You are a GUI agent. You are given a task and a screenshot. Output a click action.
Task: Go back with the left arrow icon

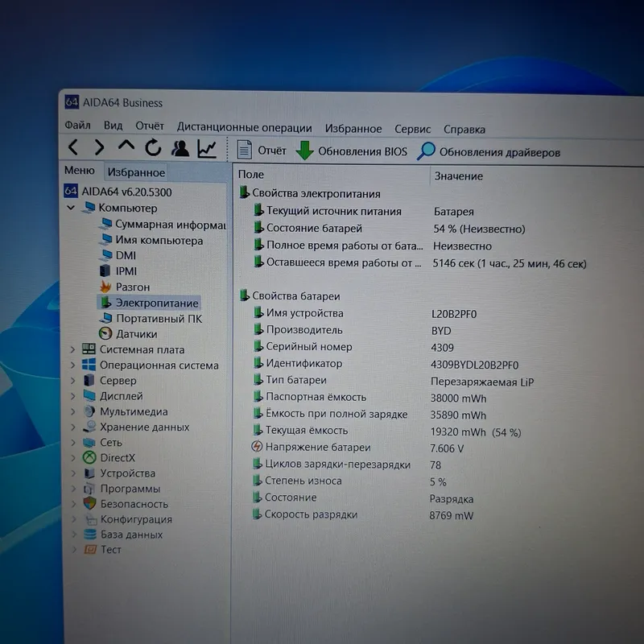point(73,147)
